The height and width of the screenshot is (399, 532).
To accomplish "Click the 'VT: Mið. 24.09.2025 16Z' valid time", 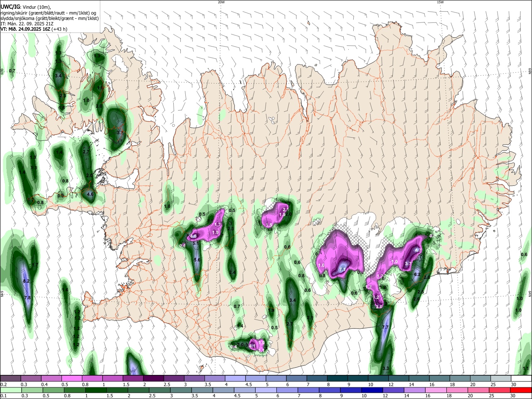I will (x=25, y=29).
